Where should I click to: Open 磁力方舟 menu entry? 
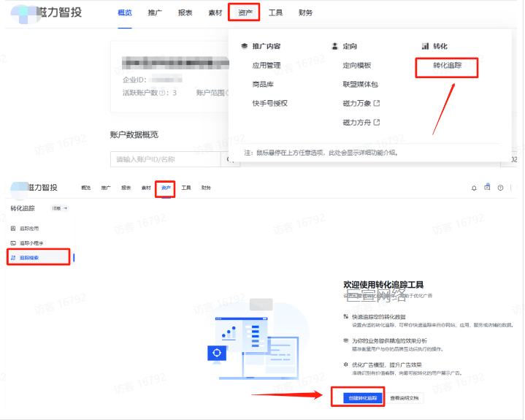coord(357,122)
